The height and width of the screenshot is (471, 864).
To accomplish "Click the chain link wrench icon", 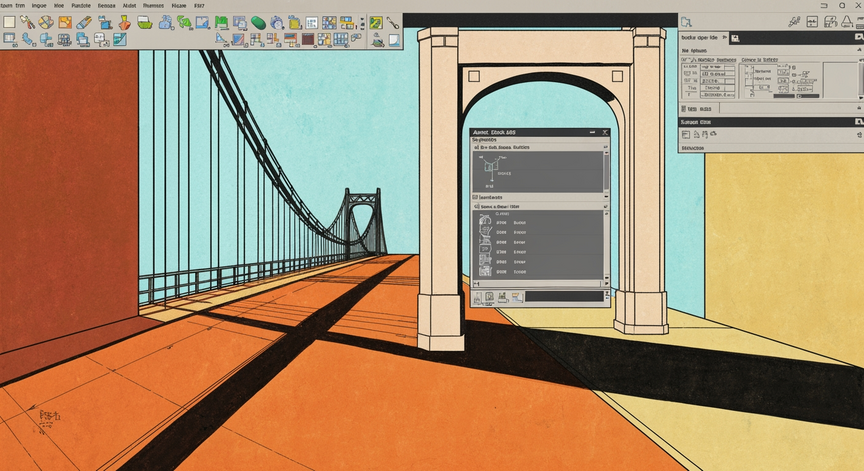I will [x=393, y=23].
